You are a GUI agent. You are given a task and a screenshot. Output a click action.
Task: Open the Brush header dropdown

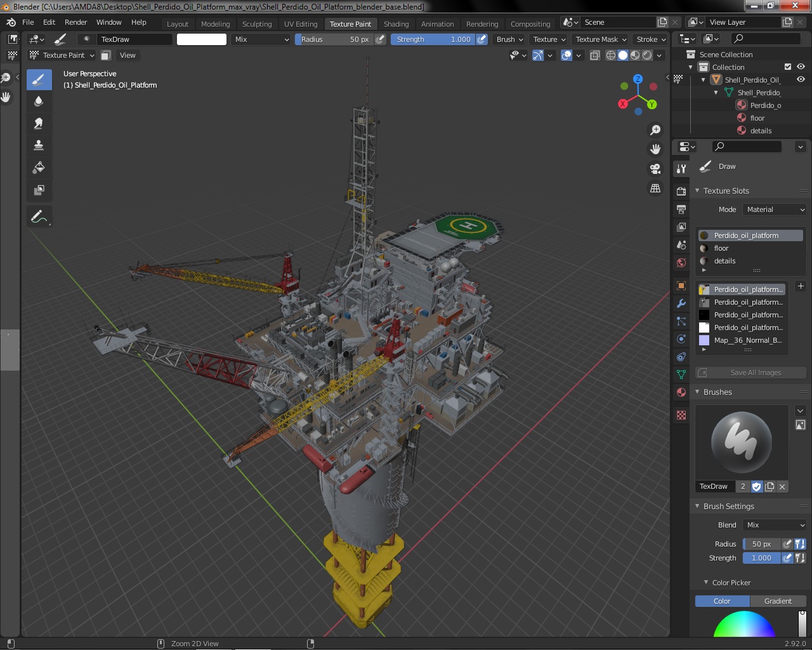(x=509, y=39)
